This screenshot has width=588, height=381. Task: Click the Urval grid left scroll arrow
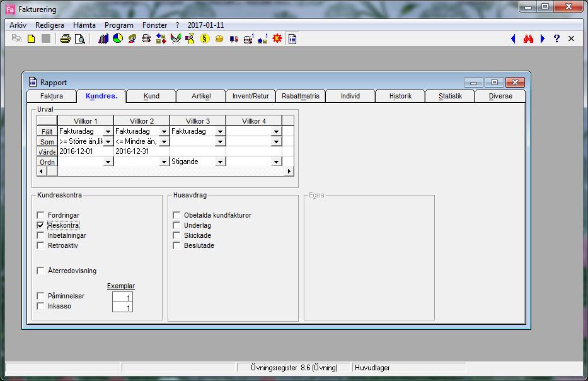(41, 171)
